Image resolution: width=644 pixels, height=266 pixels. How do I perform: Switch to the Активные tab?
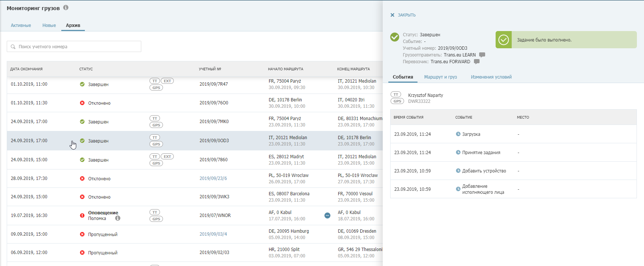[21, 25]
